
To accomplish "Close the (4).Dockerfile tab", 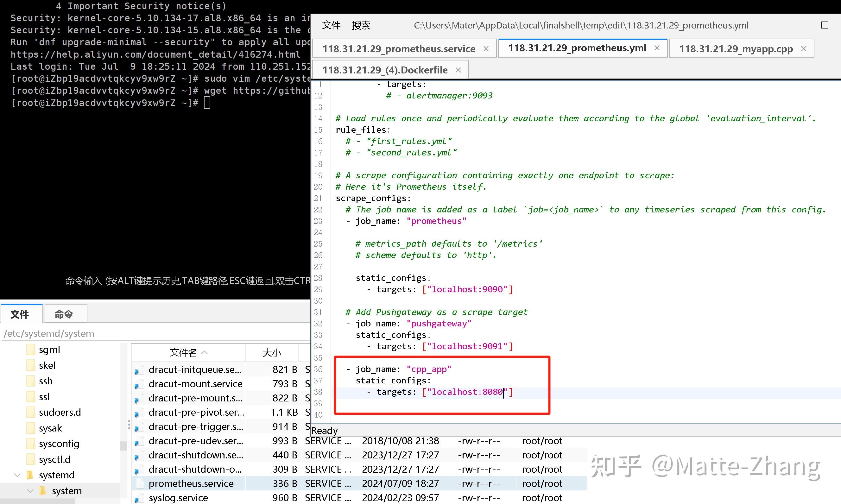I will coord(458,70).
